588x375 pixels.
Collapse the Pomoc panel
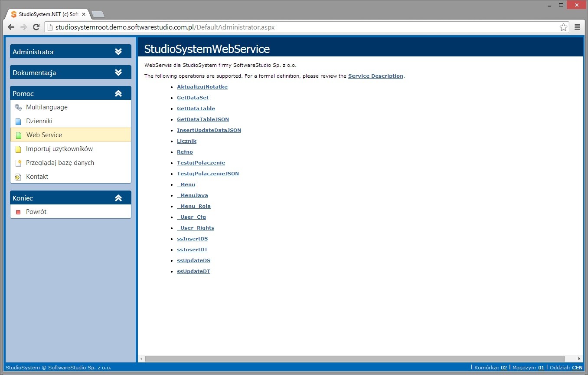coord(71,93)
